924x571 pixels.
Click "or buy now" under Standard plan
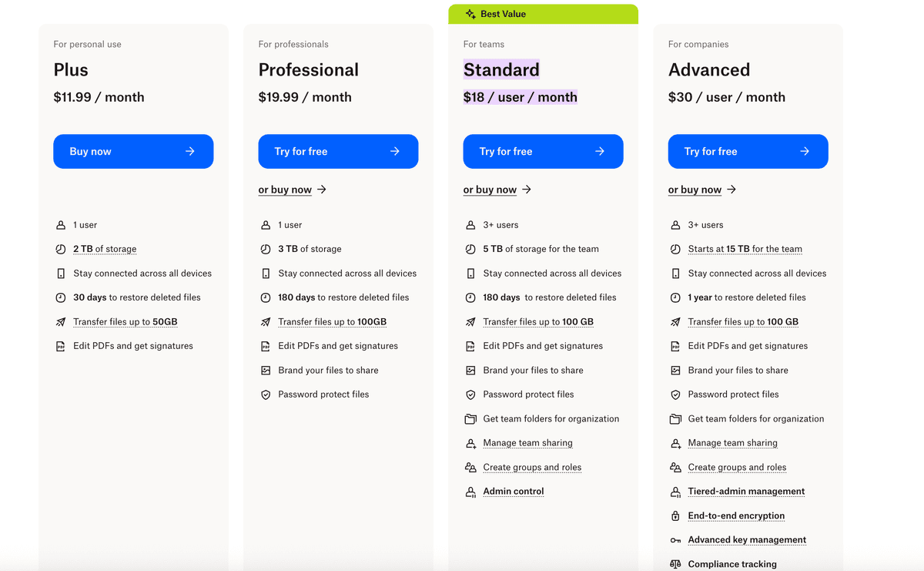click(490, 190)
